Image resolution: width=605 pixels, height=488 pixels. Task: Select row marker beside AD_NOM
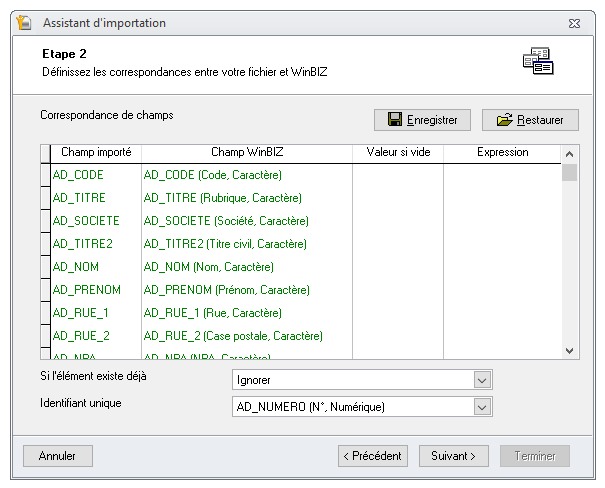click(x=44, y=267)
